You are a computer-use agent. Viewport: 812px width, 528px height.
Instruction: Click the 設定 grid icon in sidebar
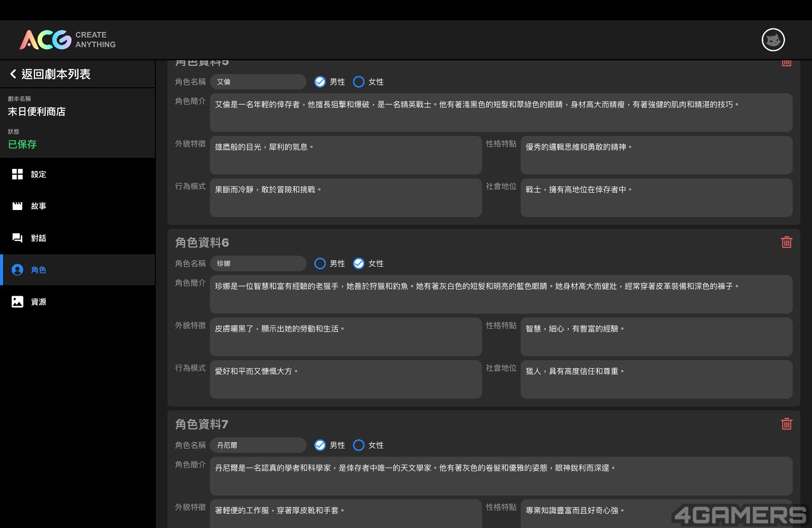pos(17,174)
